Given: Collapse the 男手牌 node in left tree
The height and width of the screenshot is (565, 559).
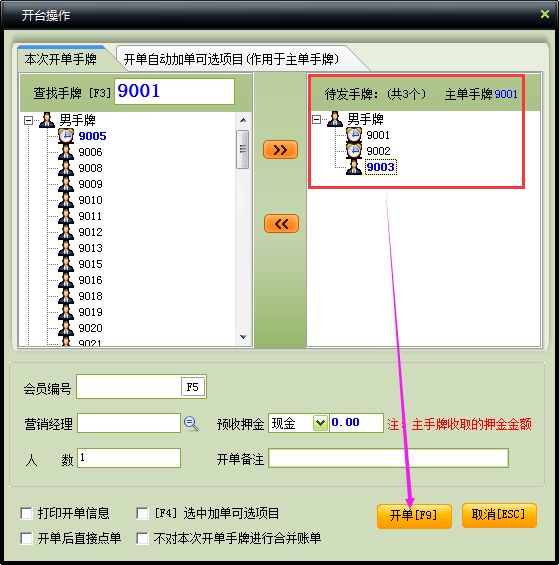Looking at the screenshot, I should click(x=28, y=120).
